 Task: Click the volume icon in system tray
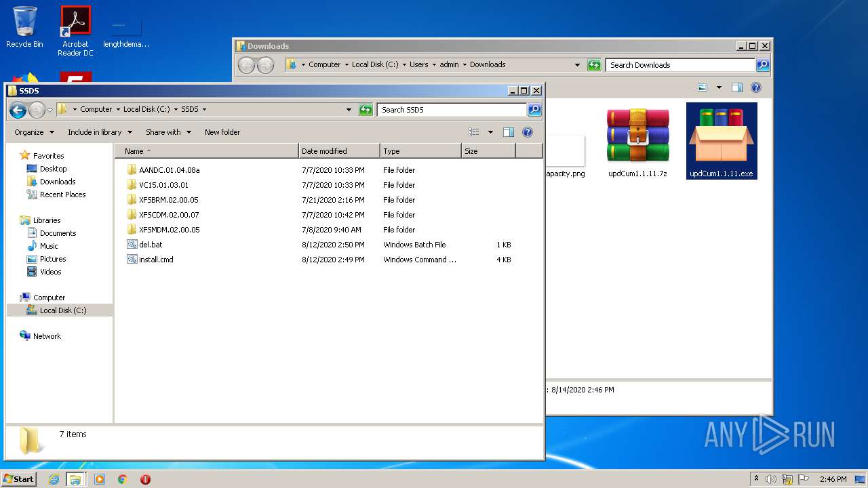[x=771, y=479]
